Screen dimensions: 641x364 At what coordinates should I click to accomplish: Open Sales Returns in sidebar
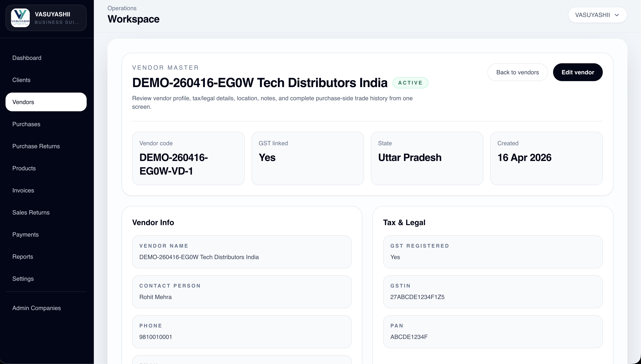pos(46,213)
